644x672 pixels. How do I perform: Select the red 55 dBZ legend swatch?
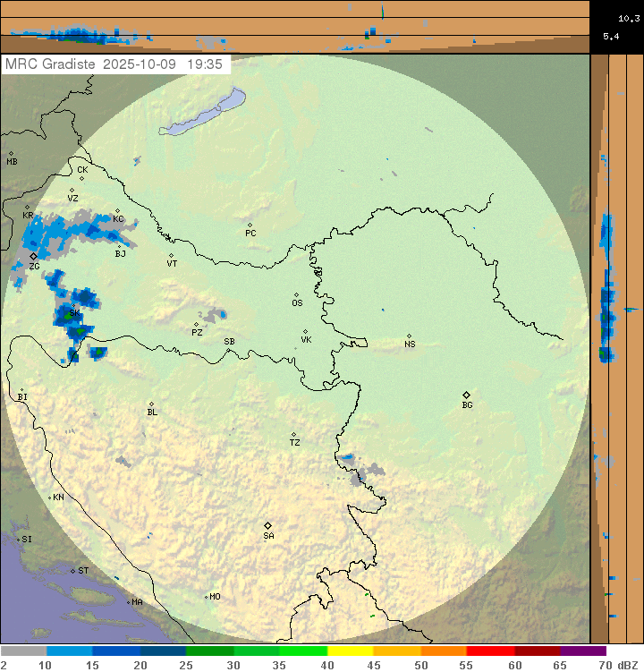click(x=489, y=651)
